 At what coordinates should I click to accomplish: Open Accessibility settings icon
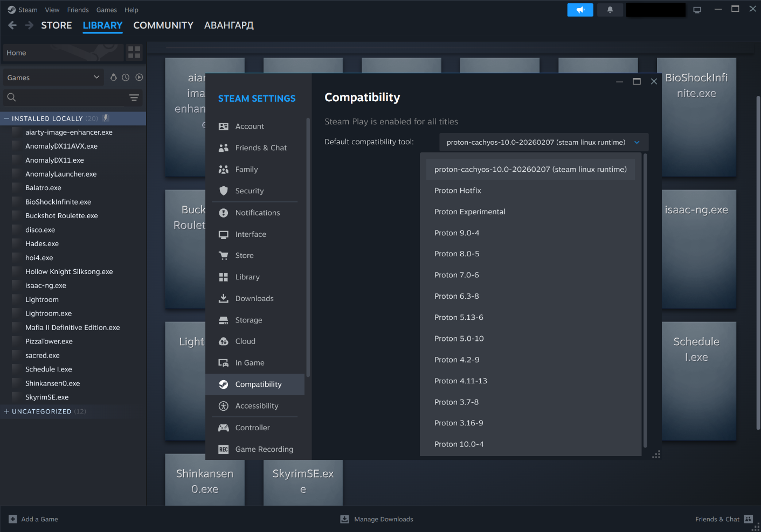224,406
